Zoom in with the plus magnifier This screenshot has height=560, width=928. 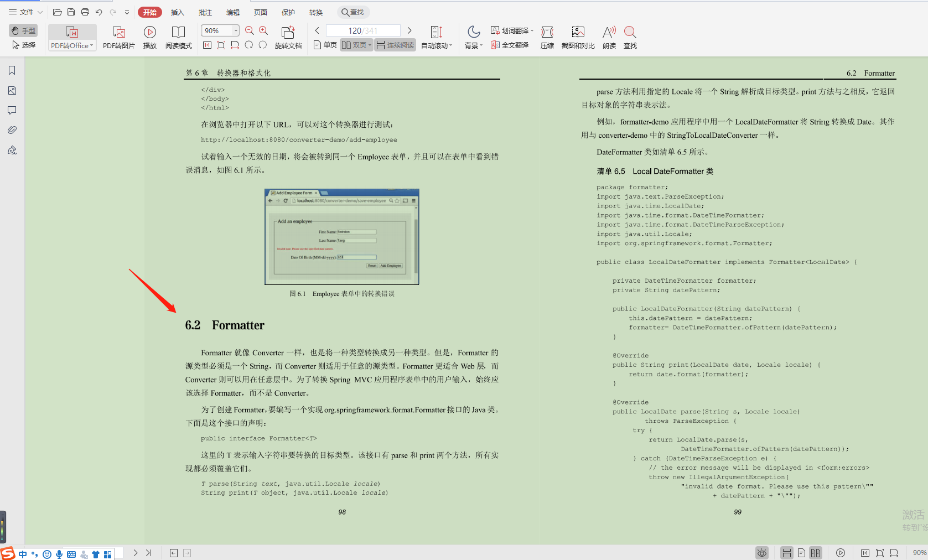(263, 31)
